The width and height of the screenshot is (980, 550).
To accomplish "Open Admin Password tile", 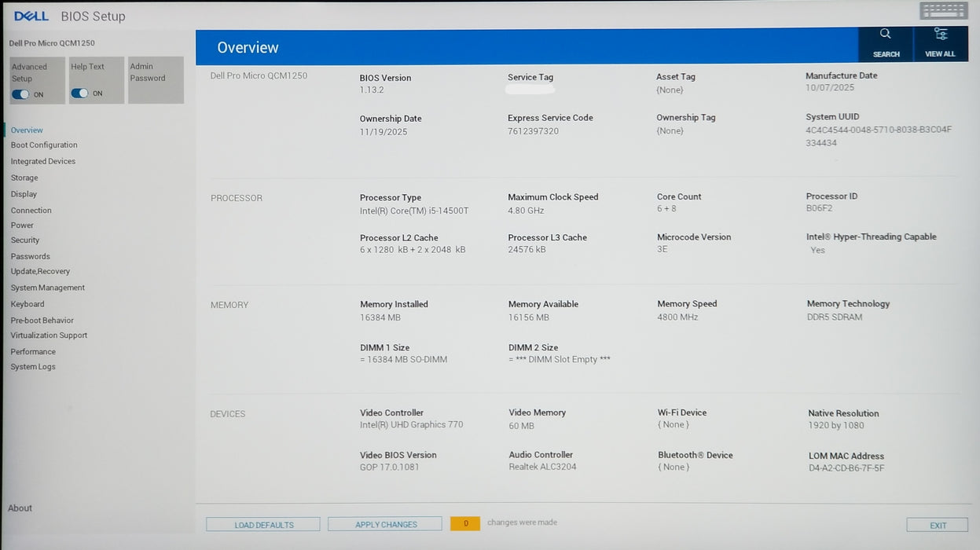I will (x=156, y=79).
